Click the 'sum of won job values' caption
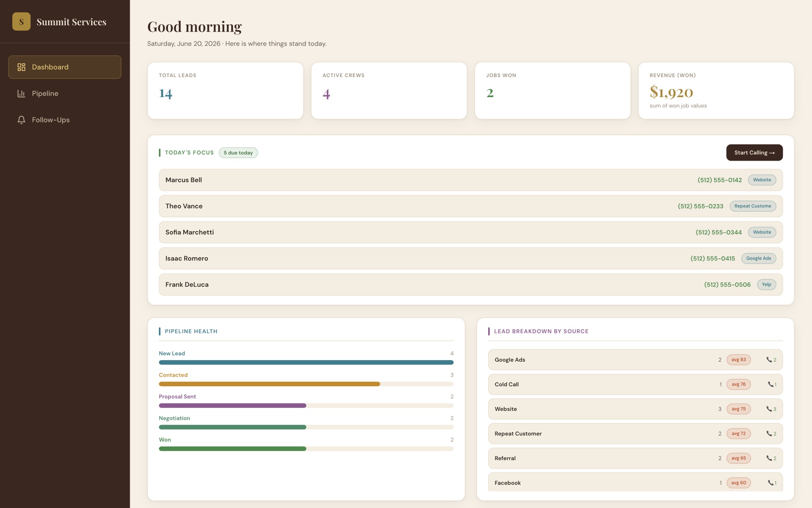 [678, 106]
